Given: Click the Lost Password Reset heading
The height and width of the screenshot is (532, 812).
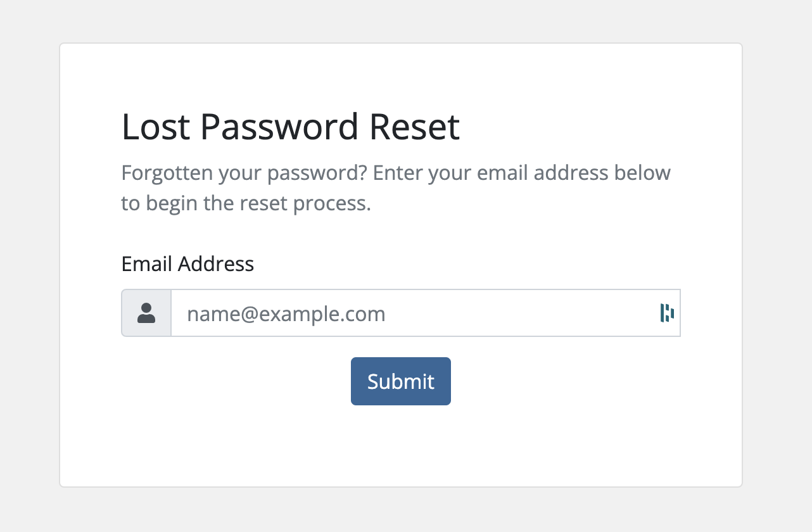Looking at the screenshot, I should pos(290,127).
